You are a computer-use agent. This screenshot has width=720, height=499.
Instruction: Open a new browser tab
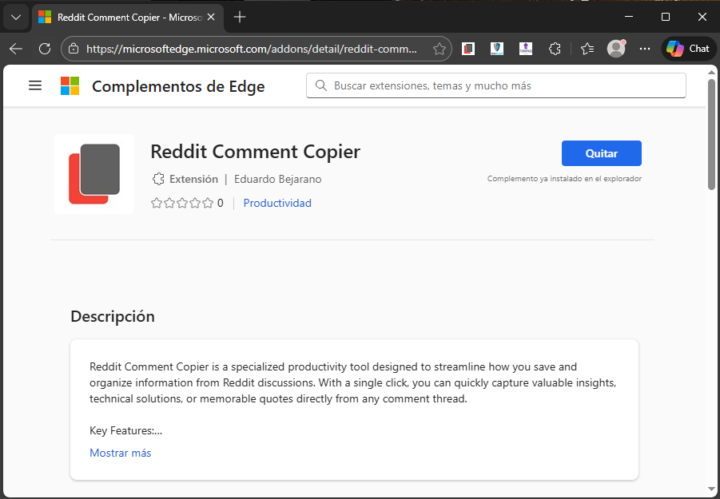click(240, 17)
